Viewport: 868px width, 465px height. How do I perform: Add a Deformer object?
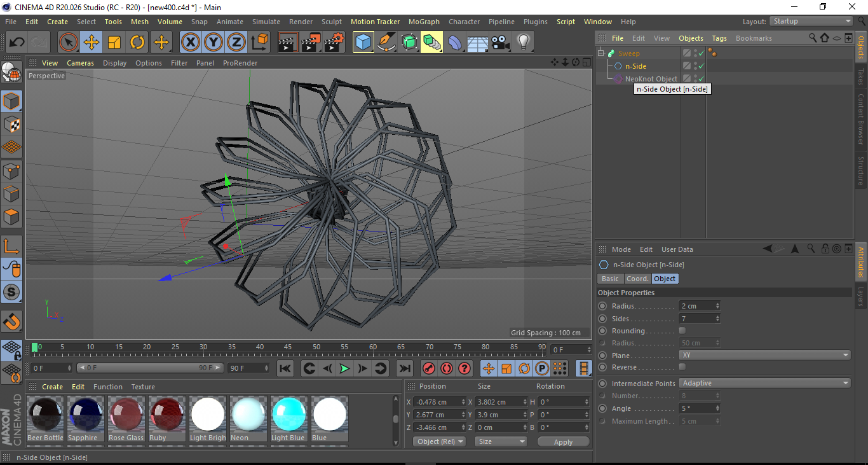click(x=455, y=43)
